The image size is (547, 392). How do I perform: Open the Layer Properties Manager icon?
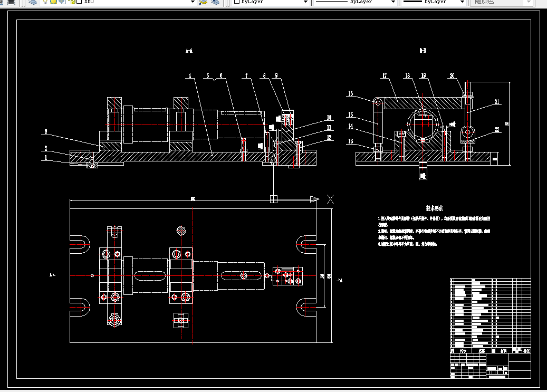(x=33, y=2)
